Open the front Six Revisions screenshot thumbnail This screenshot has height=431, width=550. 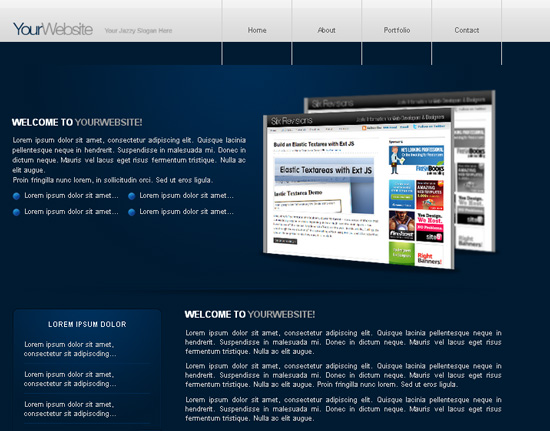click(358, 189)
